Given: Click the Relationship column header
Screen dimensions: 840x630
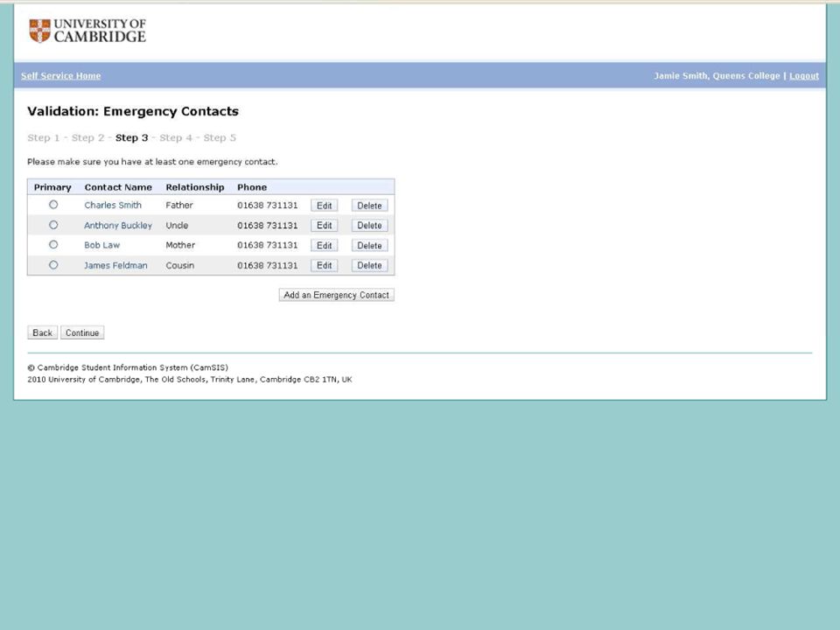Looking at the screenshot, I should (195, 187).
